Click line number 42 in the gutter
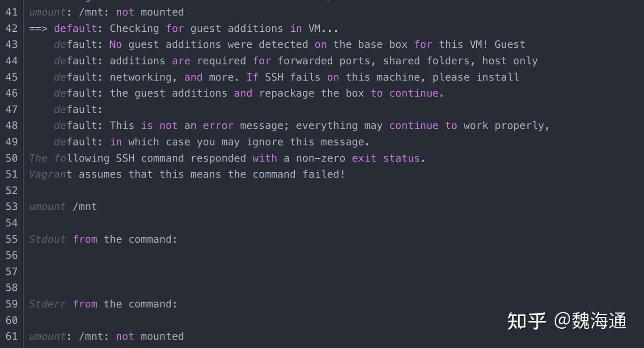This screenshot has width=644, height=348. (x=12, y=29)
